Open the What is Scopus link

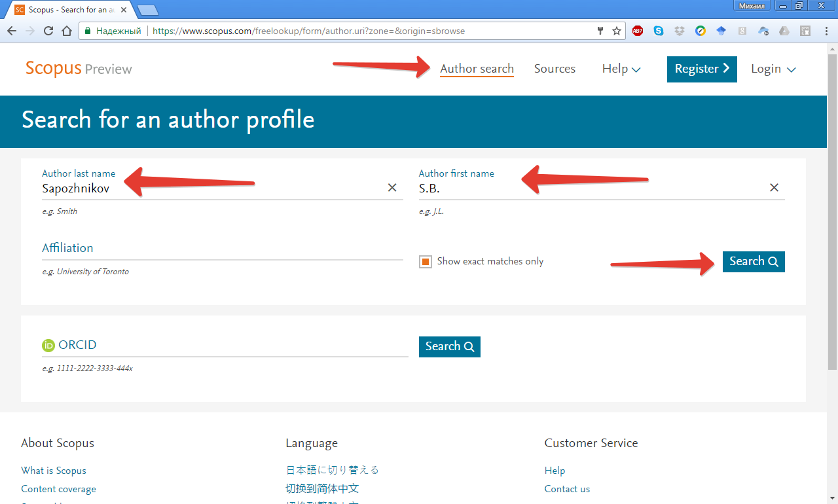(54, 471)
